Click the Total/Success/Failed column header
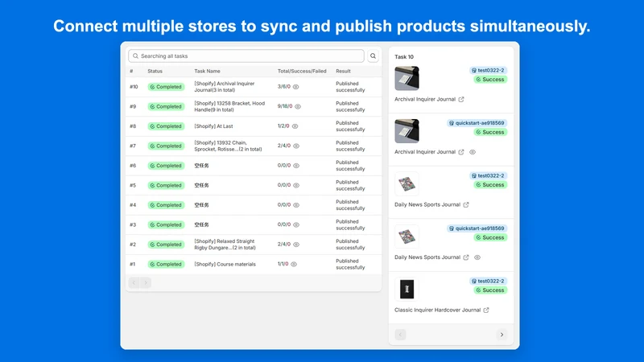The width and height of the screenshot is (644, 362). coord(302,71)
